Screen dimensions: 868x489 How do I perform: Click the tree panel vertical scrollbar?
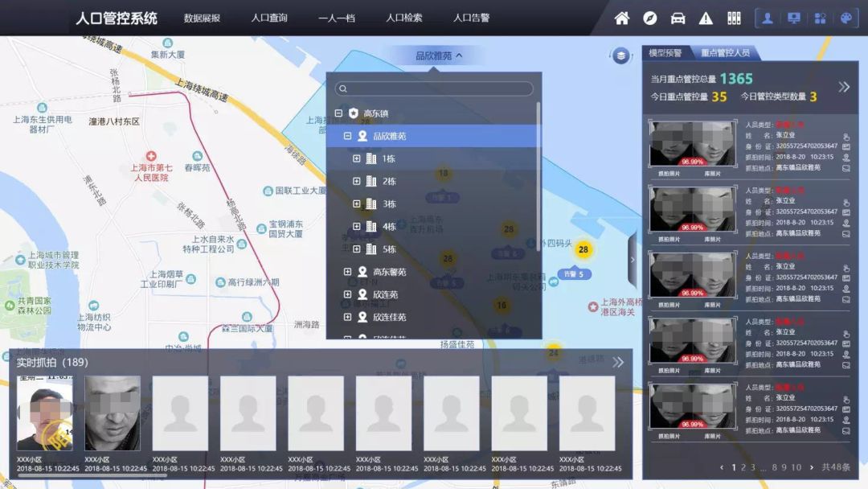pyautogui.click(x=538, y=177)
